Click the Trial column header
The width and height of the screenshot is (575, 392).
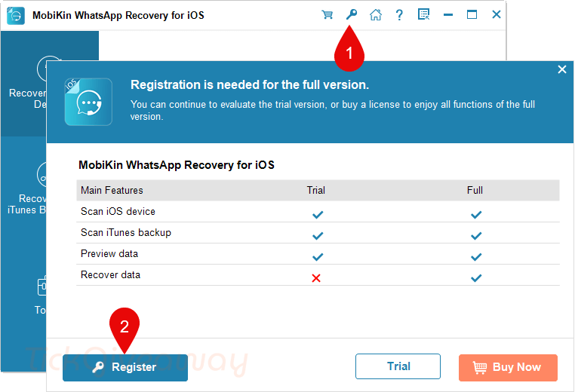(315, 190)
